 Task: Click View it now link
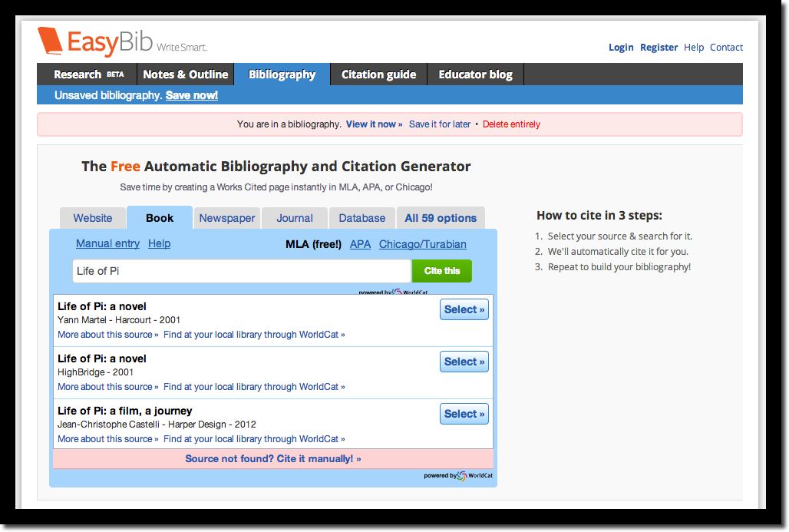pos(374,124)
